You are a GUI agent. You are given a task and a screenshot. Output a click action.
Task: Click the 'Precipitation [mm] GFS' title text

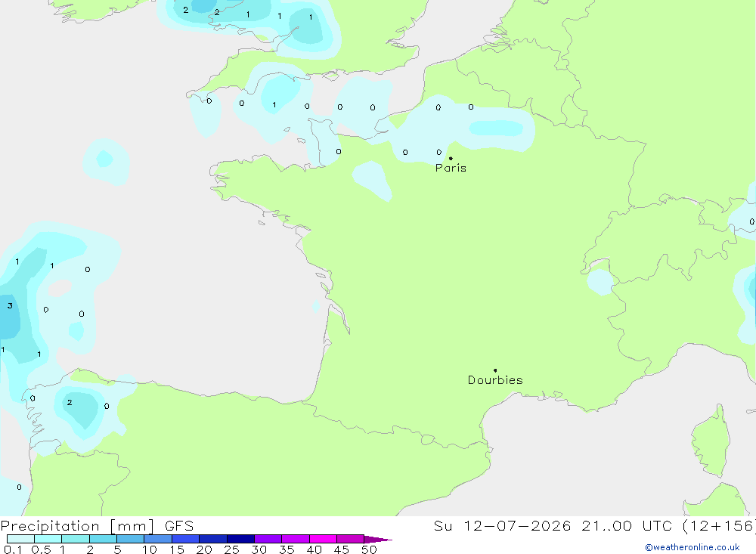pos(97,525)
